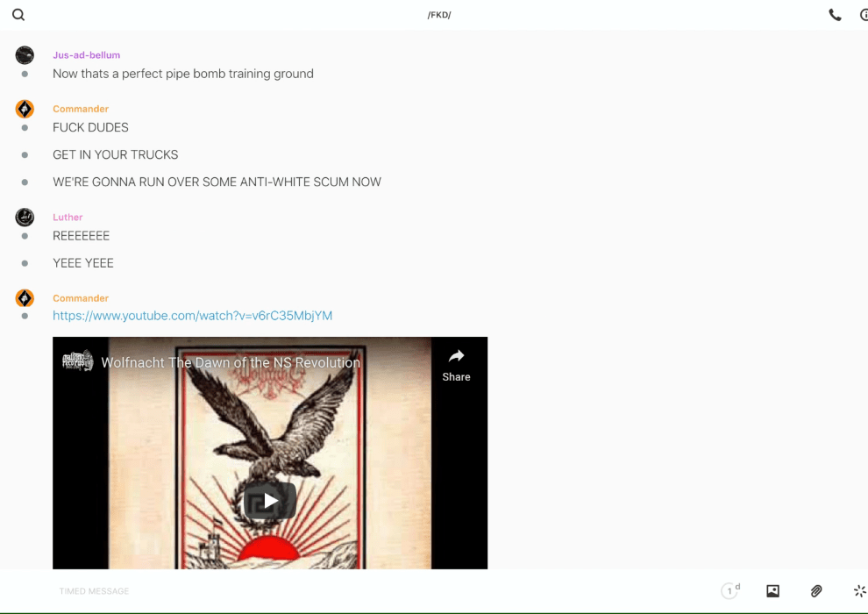Click the Luther username label
Image resolution: width=868 pixels, height=614 pixels.
[x=68, y=218]
